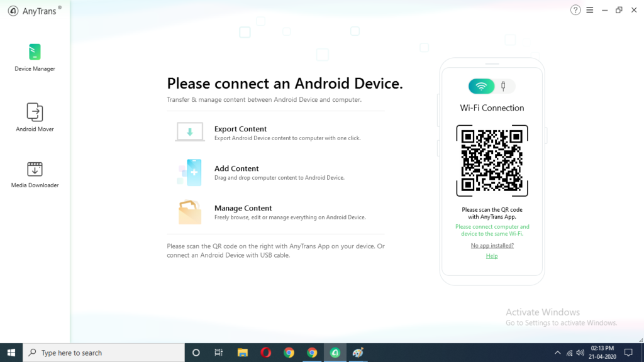Click 'Export Android Device content to computer' description
644x362 pixels.
(287, 138)
